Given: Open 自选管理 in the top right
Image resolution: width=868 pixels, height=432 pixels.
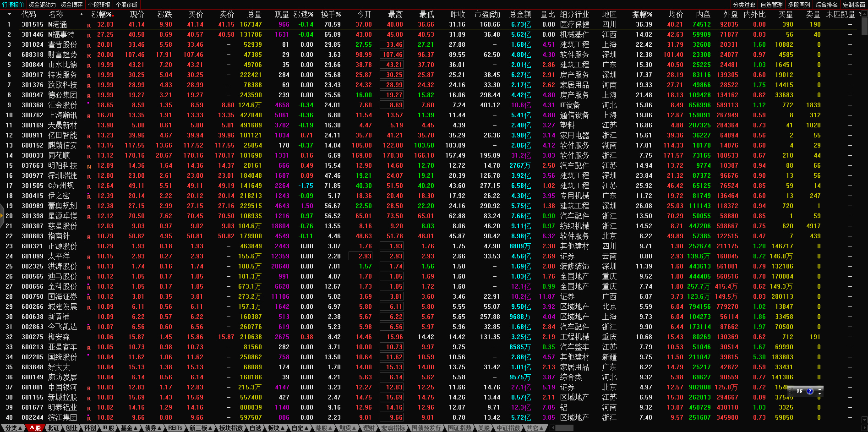Looking at the screenshot, I should point(771,5).
